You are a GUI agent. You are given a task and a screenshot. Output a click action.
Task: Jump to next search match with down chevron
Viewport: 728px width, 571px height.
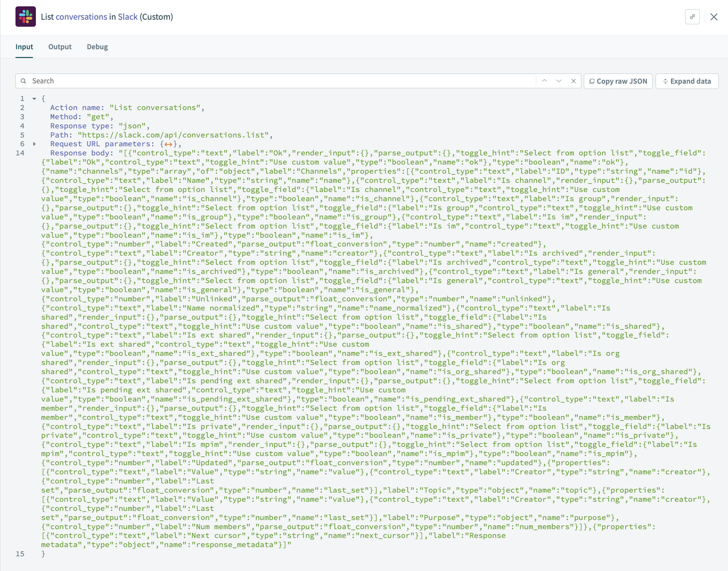pyautogui.click(x=558, y=81)
